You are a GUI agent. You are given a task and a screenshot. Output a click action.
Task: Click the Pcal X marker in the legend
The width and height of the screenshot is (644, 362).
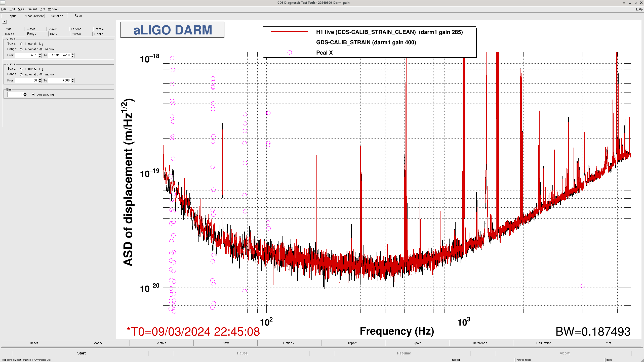[290, 53]
